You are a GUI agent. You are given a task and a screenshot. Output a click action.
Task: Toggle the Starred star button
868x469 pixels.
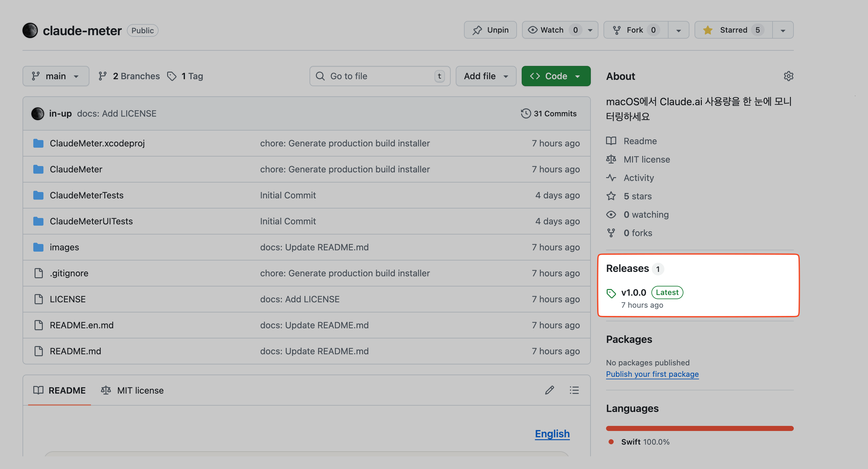pyautogui.click(x=733, y=30)
